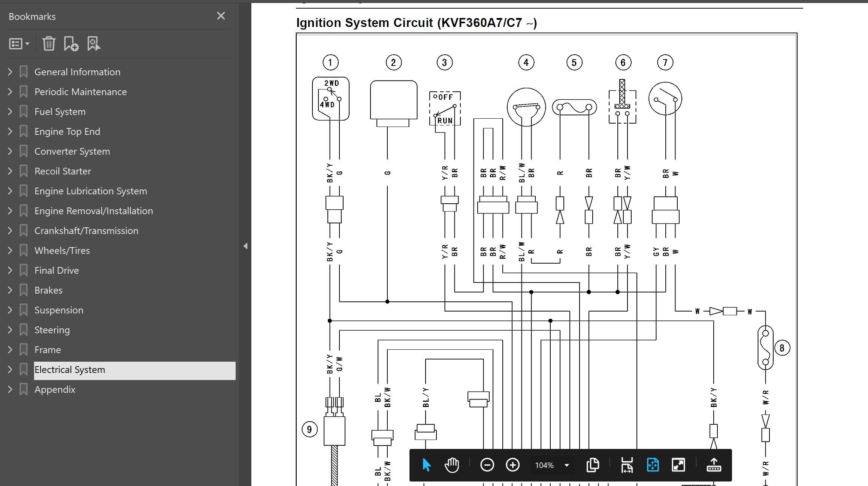Expand the Fuel System bookmark

[10, 111]
